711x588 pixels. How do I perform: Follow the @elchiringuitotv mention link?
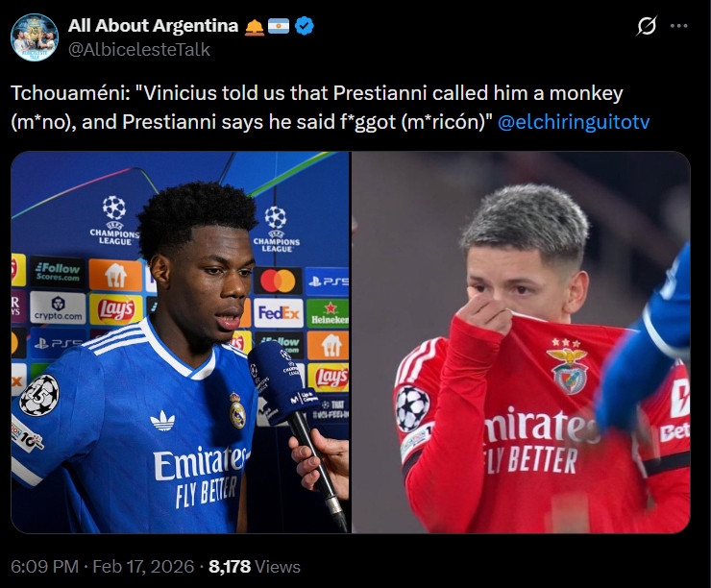pos(574,122)
